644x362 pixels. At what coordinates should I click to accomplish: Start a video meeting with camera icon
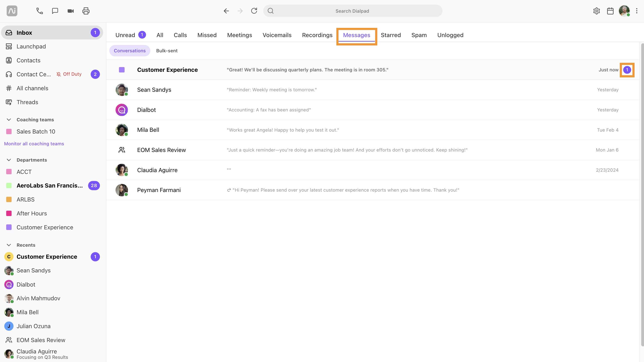click(x=71, y=11)
